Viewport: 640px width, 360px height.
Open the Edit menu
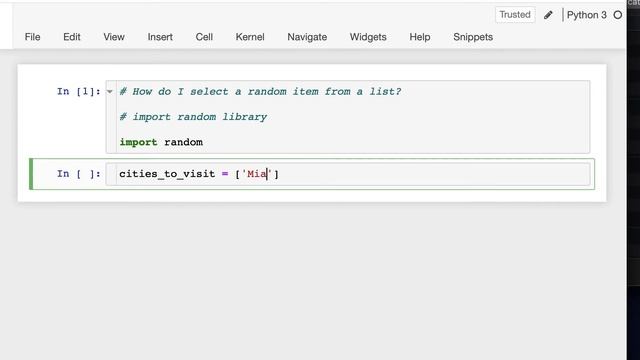point(71,37)
